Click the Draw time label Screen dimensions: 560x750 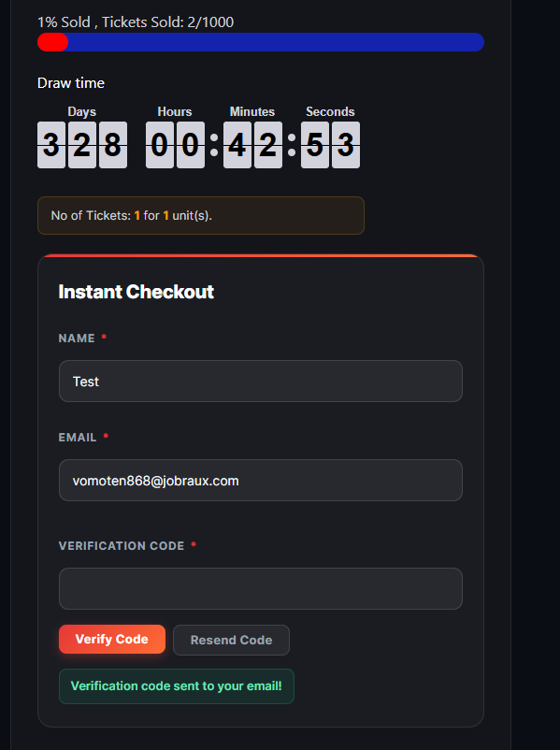click(71, 83)
